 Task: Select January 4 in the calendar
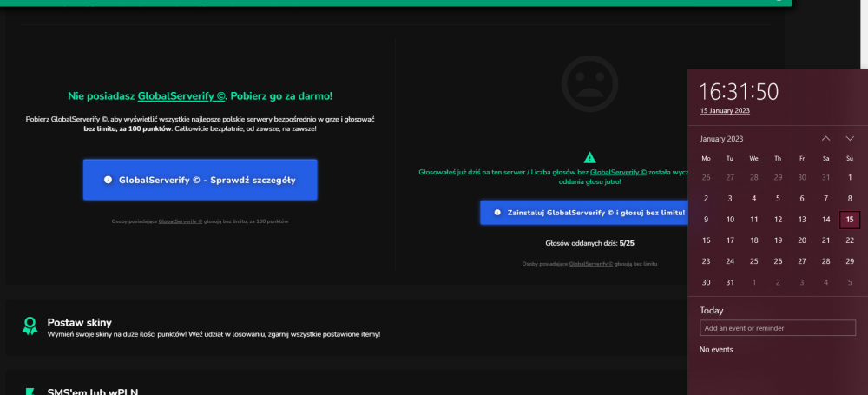click(754, 198)
